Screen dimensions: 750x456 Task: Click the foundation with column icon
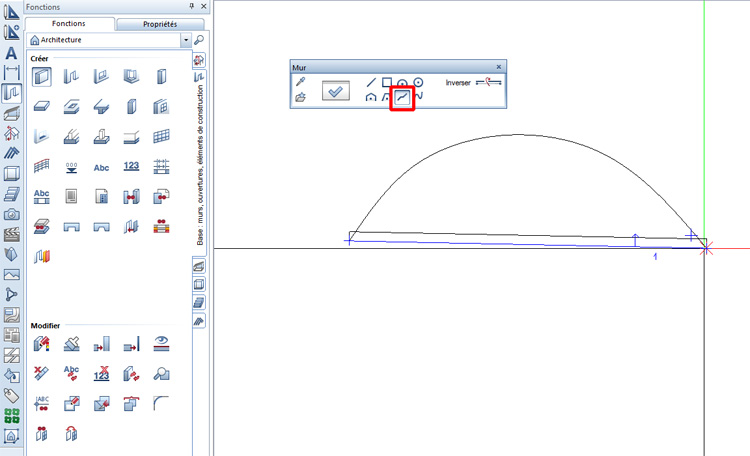tap(101, 136)
